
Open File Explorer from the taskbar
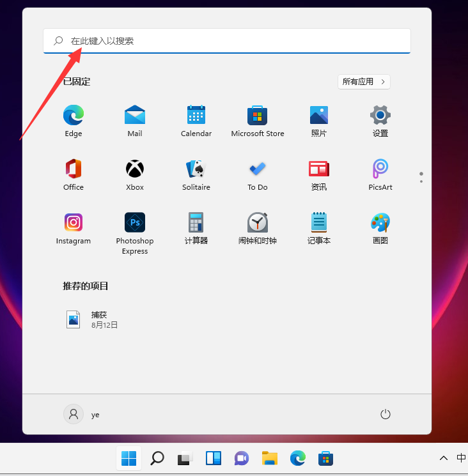click(270, 458)
